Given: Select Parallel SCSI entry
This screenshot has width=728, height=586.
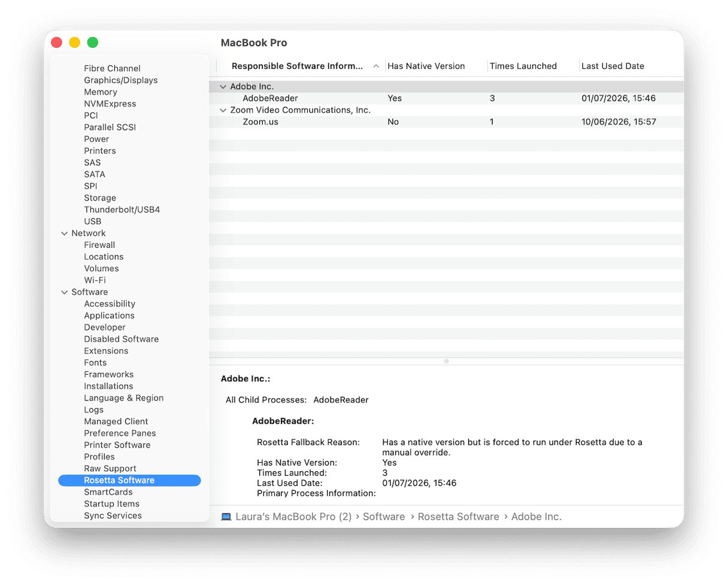Looking at the screenshot, I should point(109,127).
